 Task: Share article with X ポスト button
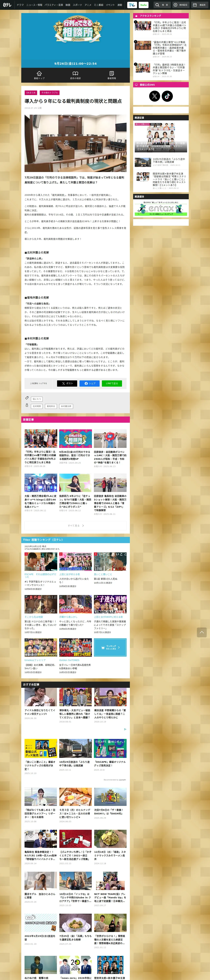point(67,384)
